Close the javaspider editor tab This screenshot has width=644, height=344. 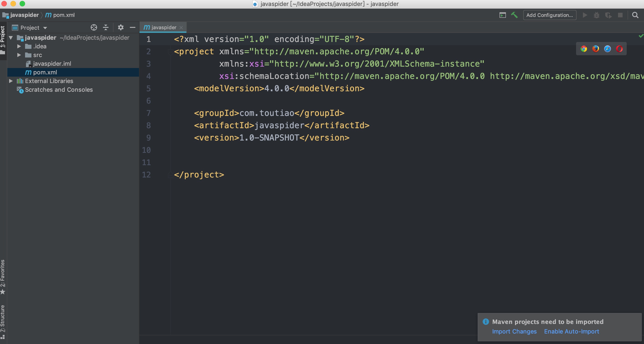point(181,28)
